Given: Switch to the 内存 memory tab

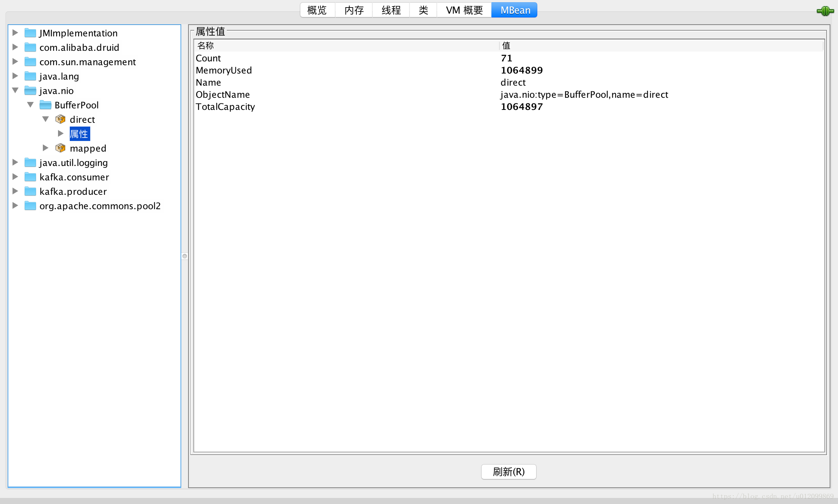Looking at the screenshot, I should tap(354, 10).
